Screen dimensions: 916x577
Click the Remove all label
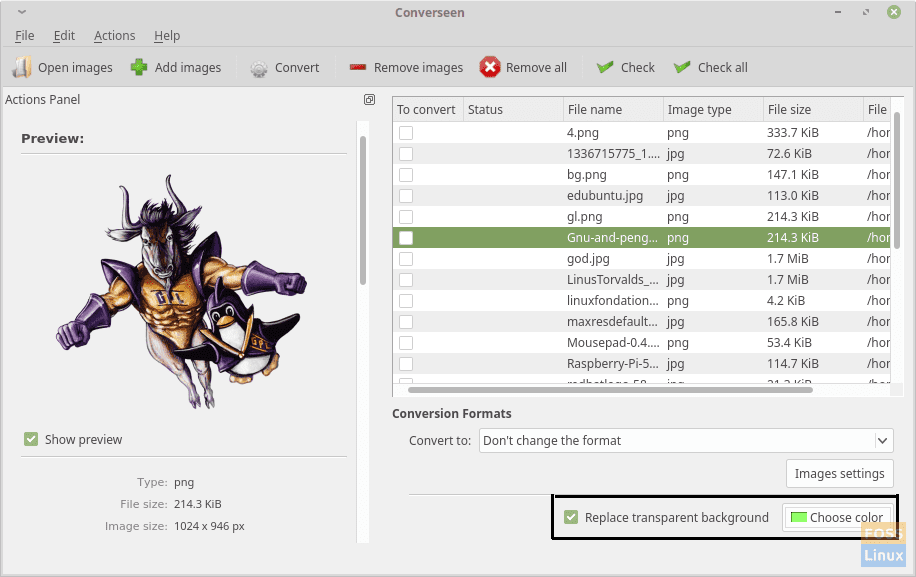coord(536,68)
